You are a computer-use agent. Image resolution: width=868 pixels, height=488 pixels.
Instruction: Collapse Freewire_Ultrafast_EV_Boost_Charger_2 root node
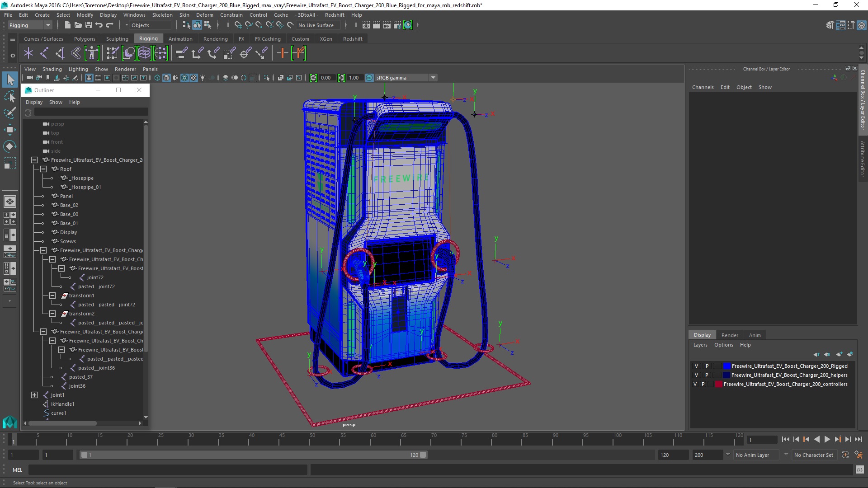[34, 160]
